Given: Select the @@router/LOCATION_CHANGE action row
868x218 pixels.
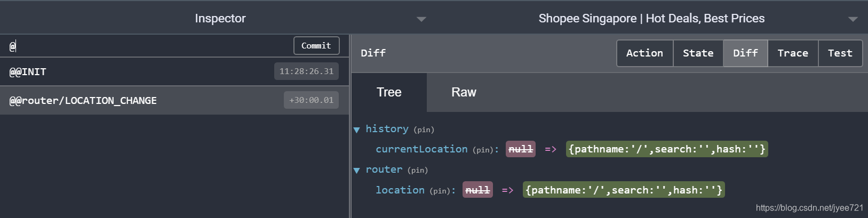Looking at the screenshot, I should click(174, 100).
